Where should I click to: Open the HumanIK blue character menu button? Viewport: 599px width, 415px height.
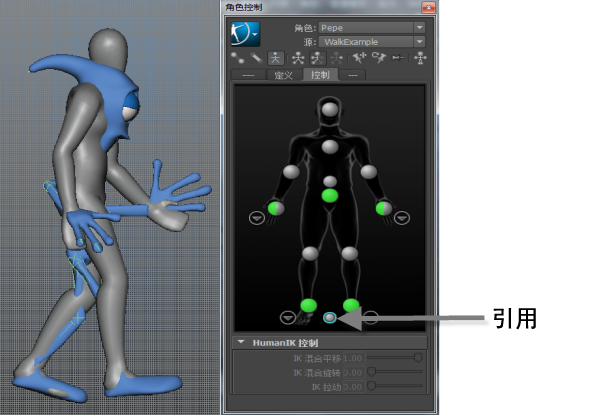tap(245, 34)
